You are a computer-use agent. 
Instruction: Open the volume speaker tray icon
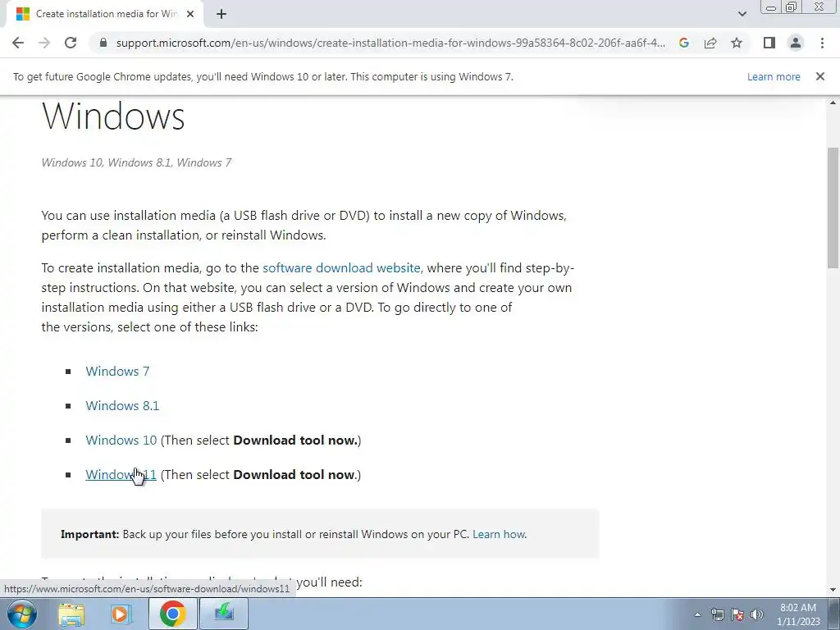pyautogui.click(x=757, y=614)
